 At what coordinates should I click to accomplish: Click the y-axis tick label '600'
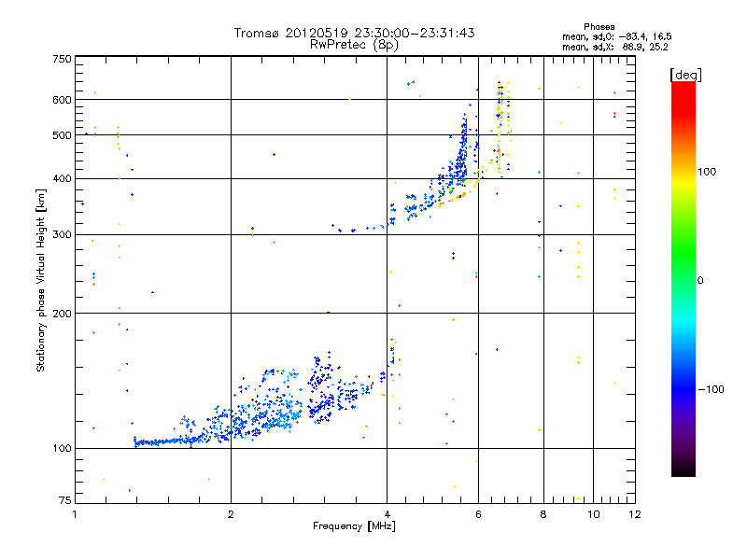(62, 100)
